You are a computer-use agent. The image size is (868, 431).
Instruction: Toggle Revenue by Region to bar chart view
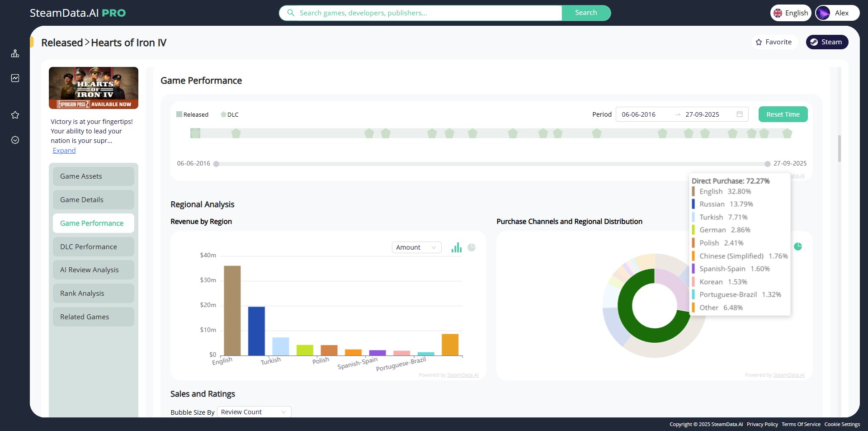coord(456,247)
